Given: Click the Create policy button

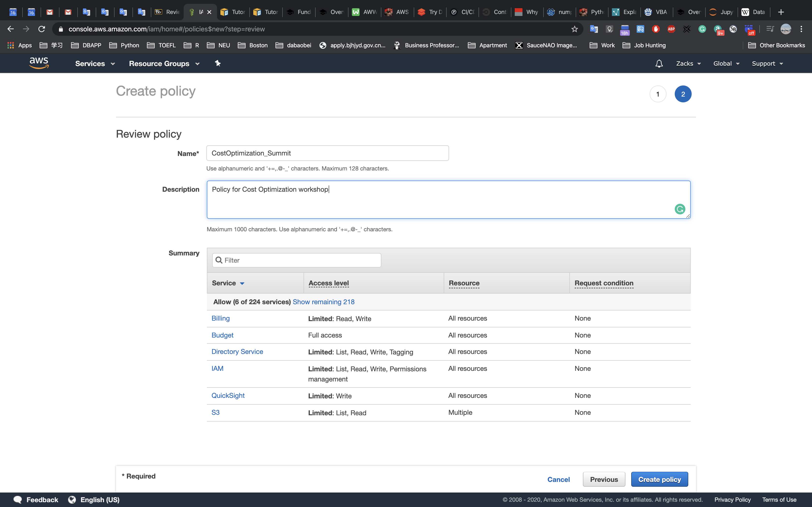Looking at the screenshot, I should coord(659,479).
